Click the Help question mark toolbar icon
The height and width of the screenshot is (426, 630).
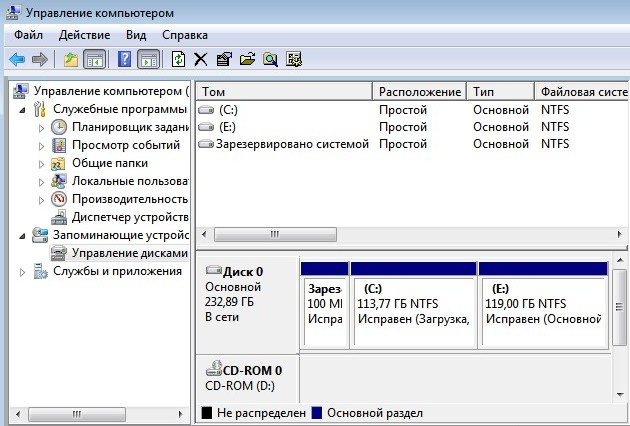pyautogui.click(x=125, y=59)
